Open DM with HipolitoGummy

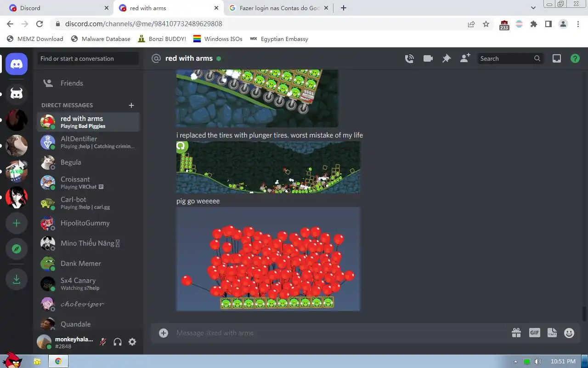[88, 223]
